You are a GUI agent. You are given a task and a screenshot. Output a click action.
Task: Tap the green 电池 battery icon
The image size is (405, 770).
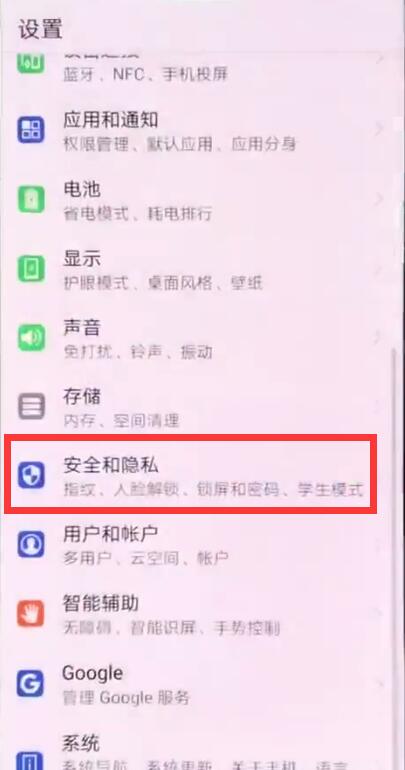coord(31,199)
